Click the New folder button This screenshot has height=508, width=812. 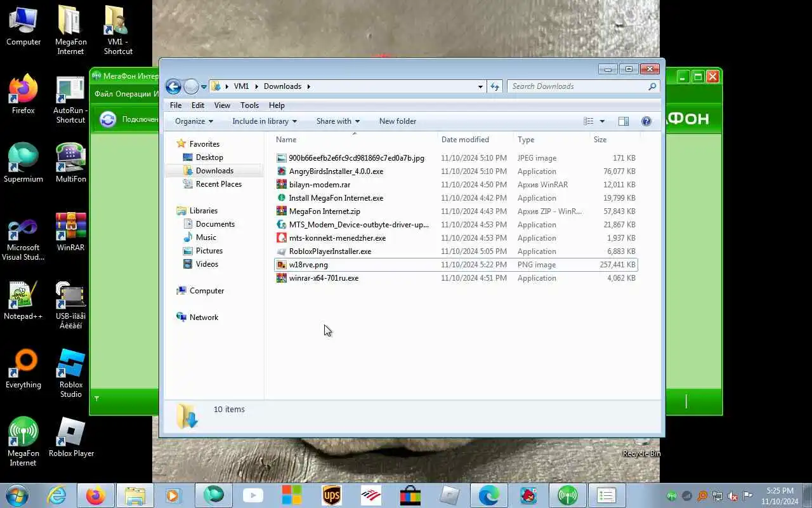398,121
